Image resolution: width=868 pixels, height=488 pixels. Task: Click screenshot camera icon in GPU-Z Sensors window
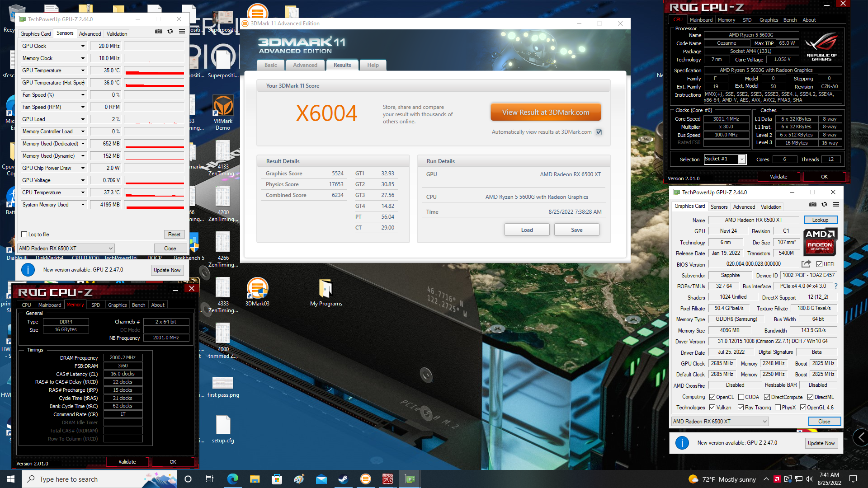pyautogui.click(x=159, y=31)
